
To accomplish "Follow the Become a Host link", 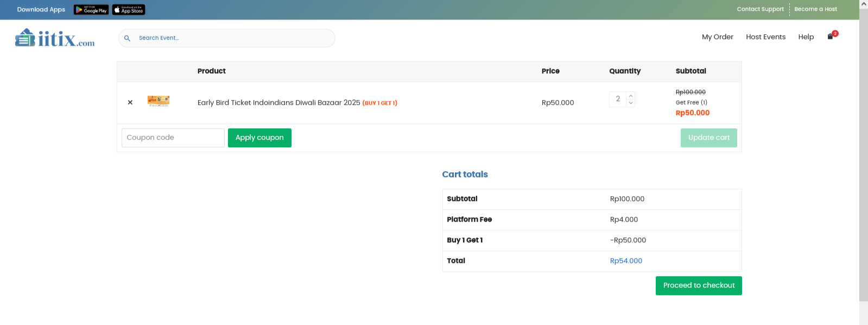I will (815, 9).
